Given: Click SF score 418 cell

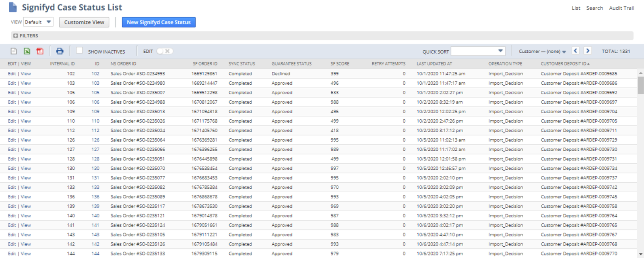Looking at the screenshot, I should [x=334, y=131].
